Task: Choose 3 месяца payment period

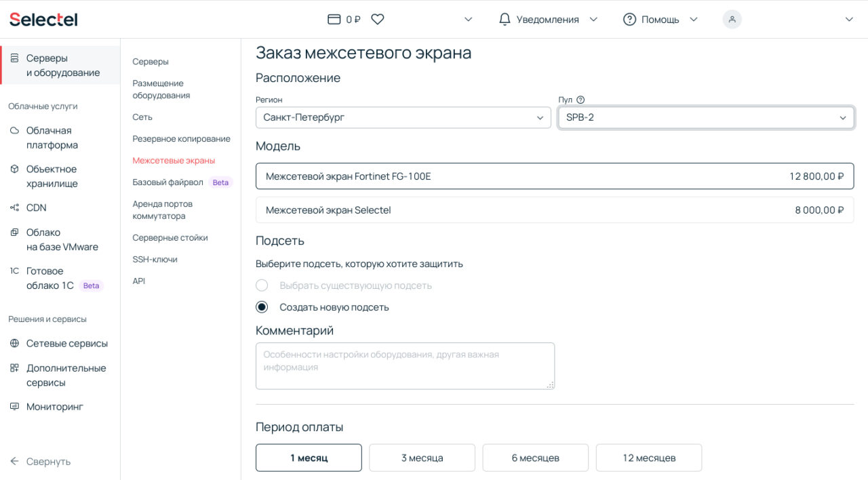Action: pyautogui.click(x=422, y=458)
